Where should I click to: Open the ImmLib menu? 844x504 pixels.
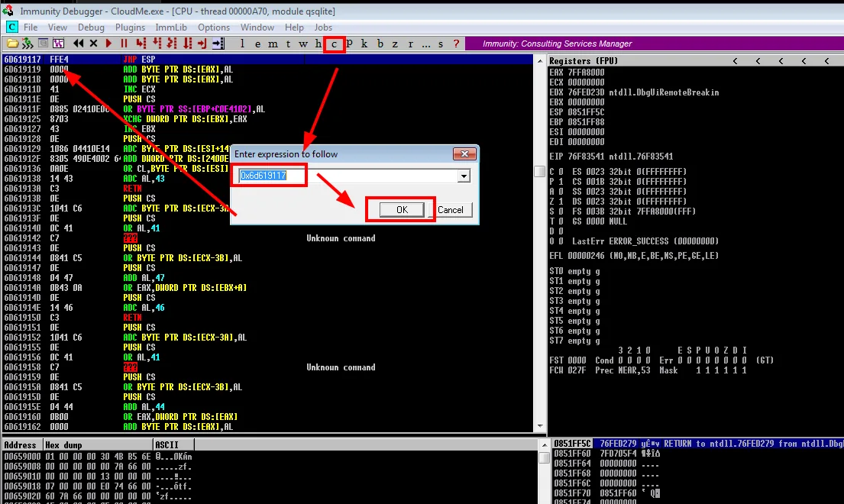(171, 27)
